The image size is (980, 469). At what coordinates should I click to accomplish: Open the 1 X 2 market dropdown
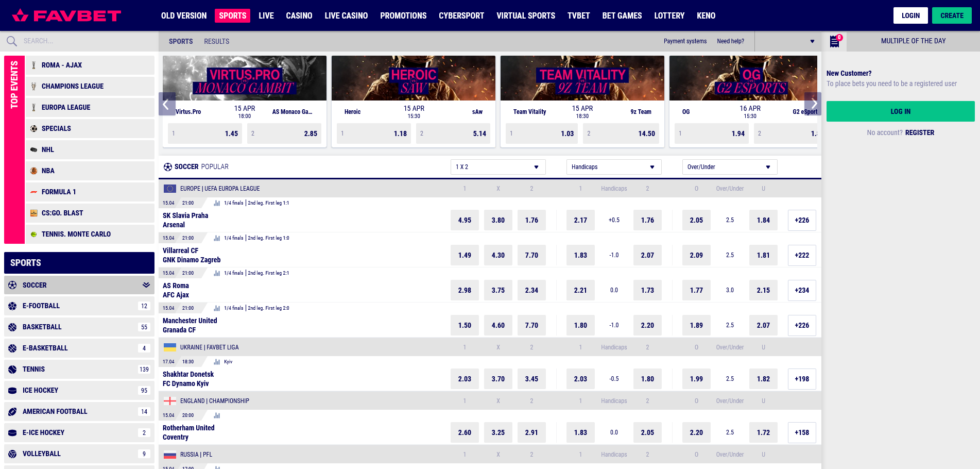point(498,167)
